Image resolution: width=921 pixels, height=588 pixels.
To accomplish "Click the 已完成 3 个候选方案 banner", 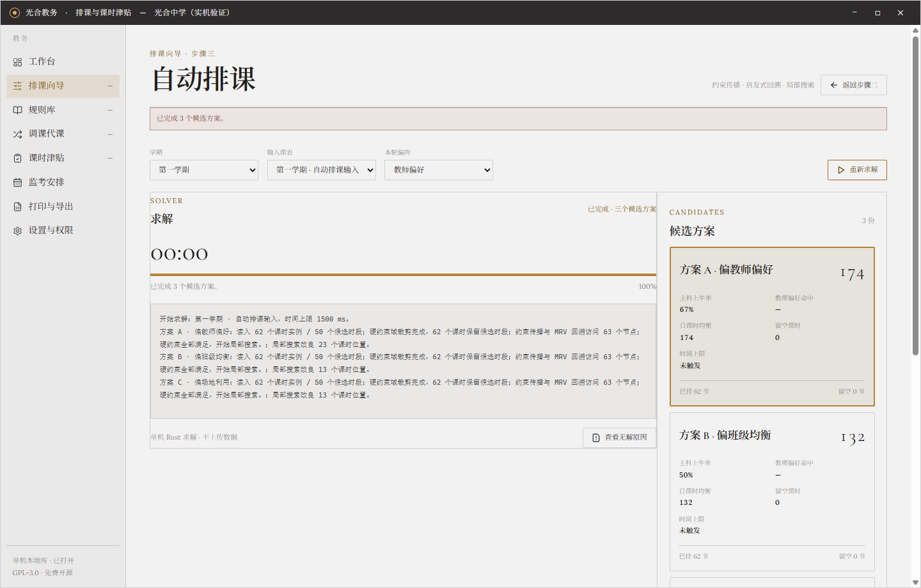I will click(x=518, y=119).
